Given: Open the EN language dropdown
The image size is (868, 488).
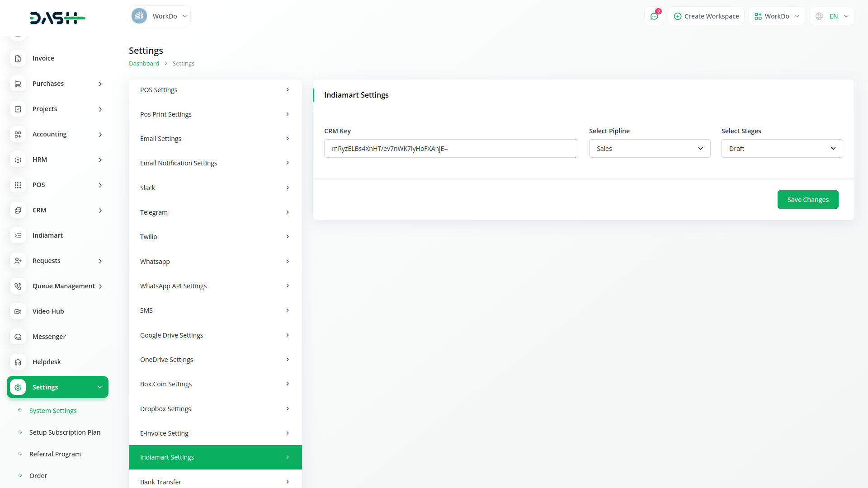Looking at the screenshot, I should point(832,16).
